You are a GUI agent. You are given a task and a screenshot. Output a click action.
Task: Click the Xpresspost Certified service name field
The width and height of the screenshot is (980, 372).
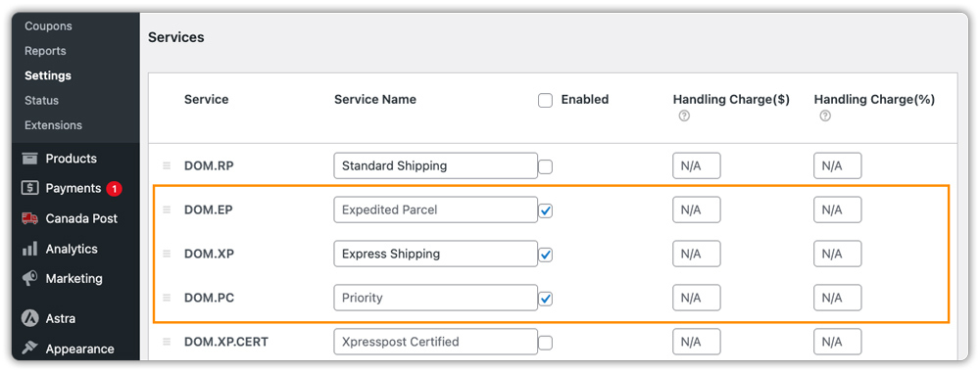pos(436,342)
